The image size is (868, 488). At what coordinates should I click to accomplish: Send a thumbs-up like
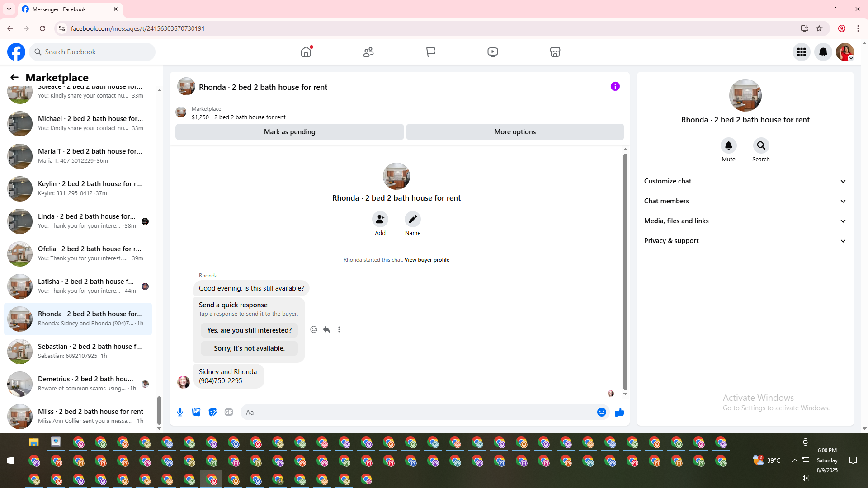tap(619, 412)
